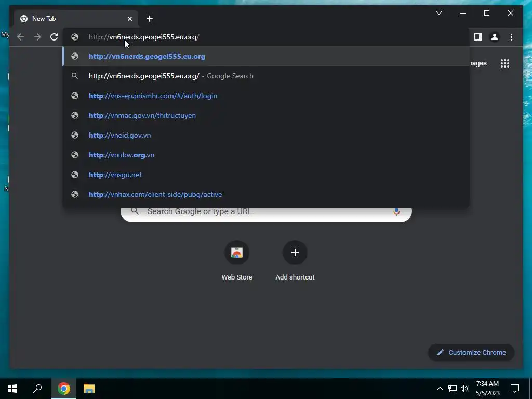
Task: Click magnifier icon in Google Search suggestion
Action: [x=75, y=76]
